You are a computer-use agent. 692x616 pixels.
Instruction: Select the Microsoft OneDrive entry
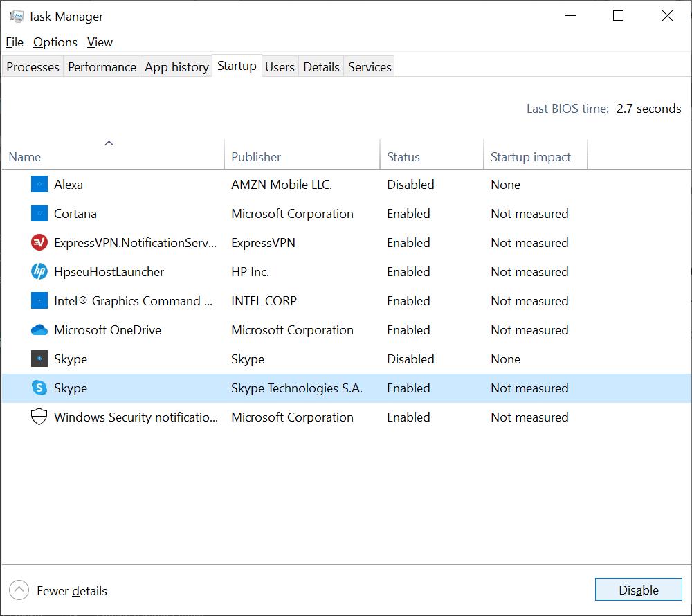click(x=108, y=330)
